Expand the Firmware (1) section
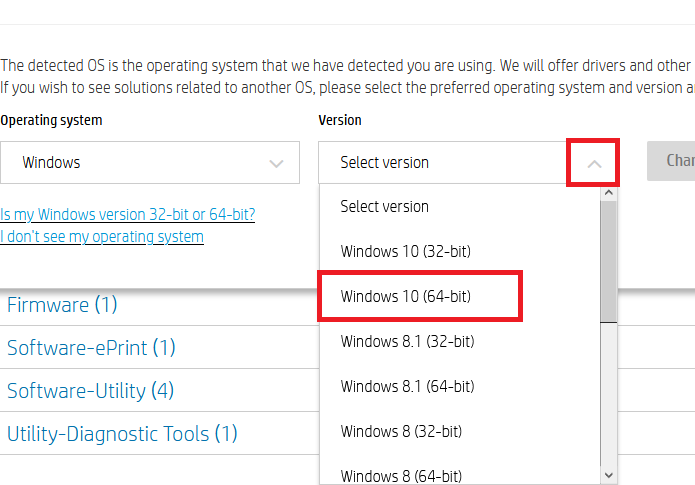 (x=62, y=305)
